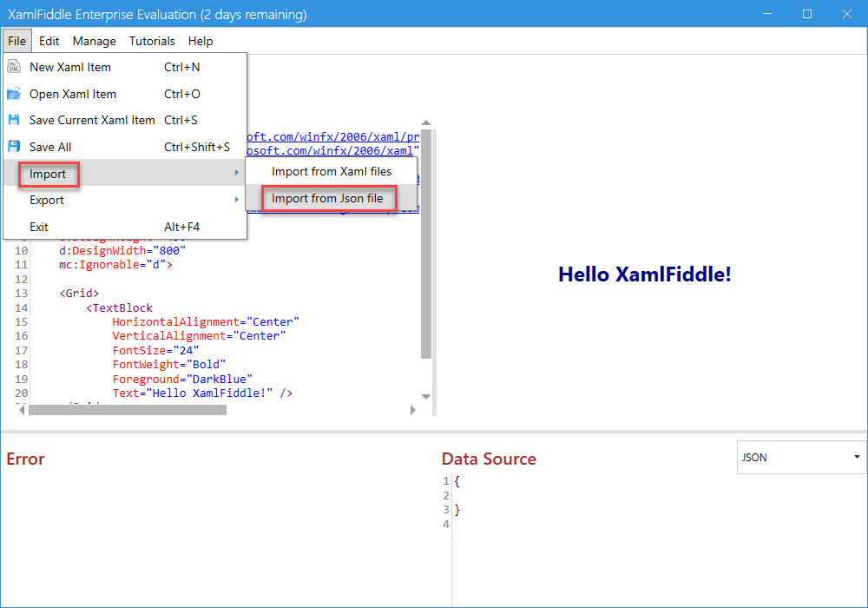The width and height of the screenshot is (868, 608).
Task: Click the d:DesignWidth="800" line
Action: [x=122, y=250]
